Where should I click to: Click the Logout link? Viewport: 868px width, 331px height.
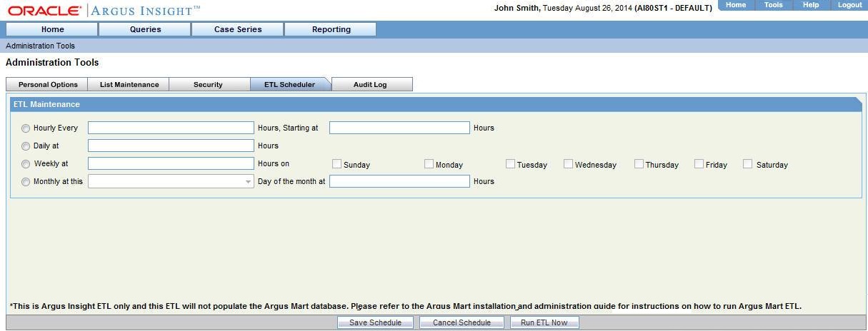pyautogui.click(x=849, y=5)
